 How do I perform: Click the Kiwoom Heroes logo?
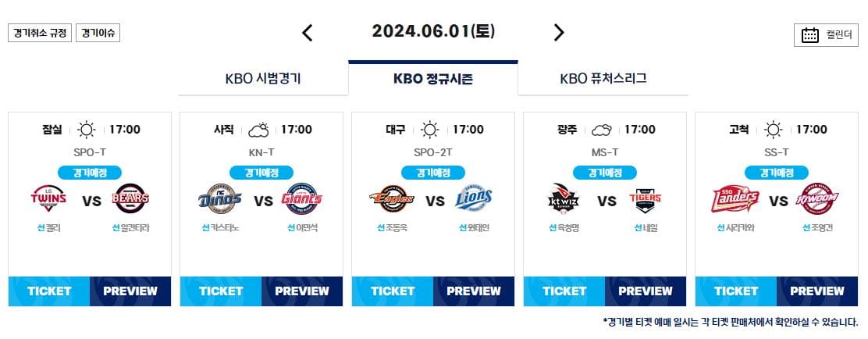[817, 199]
